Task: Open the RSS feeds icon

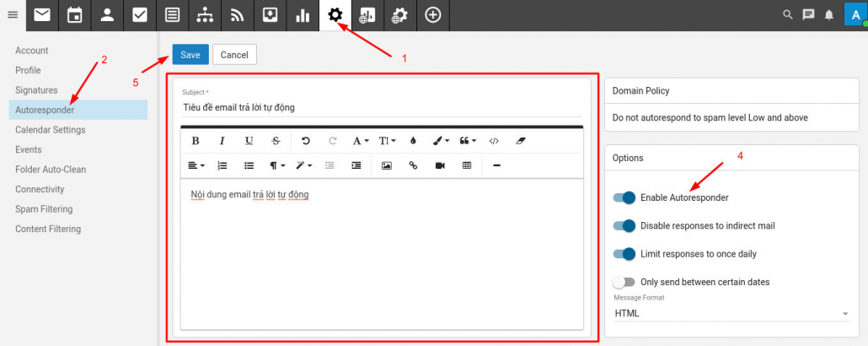Action: pos(238,15)
